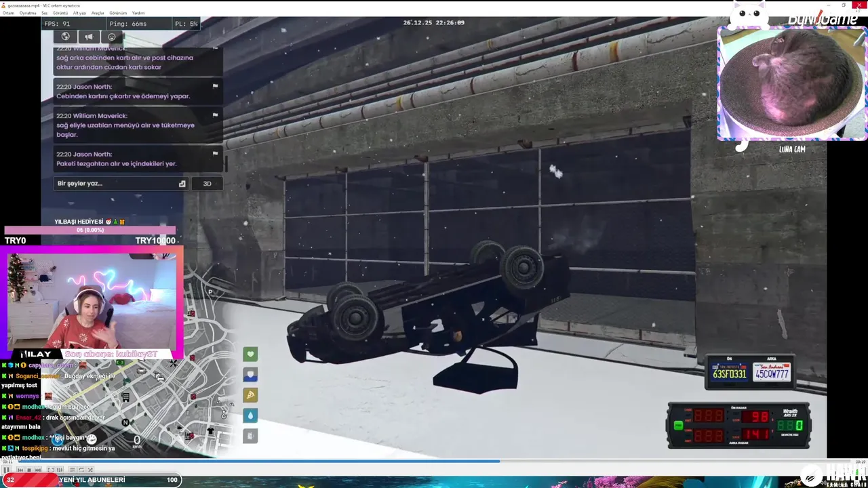Click the Wraith radar patrol speed display
The height and width of the screenshot is (488, 868).
pyautogui.click(x=789, y=426)
